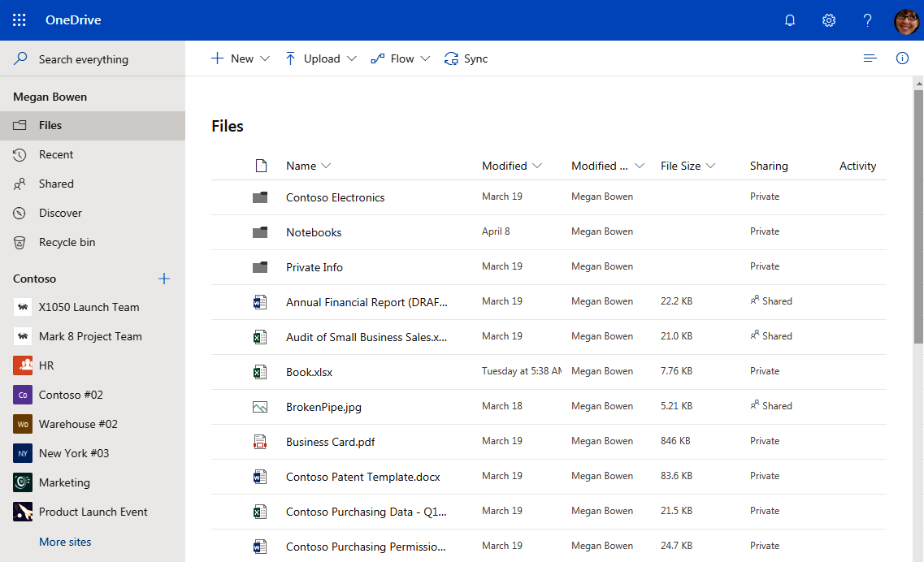
Task: Open the settings gear
Action: point(829,20)
